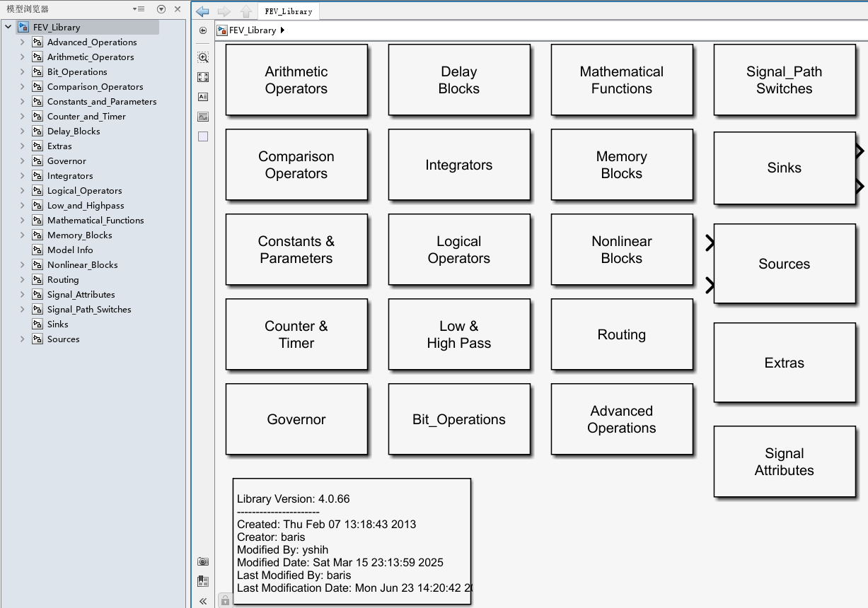Click the Arithmetic Operators block
868x608 pixels.
(x=296, y=80)
